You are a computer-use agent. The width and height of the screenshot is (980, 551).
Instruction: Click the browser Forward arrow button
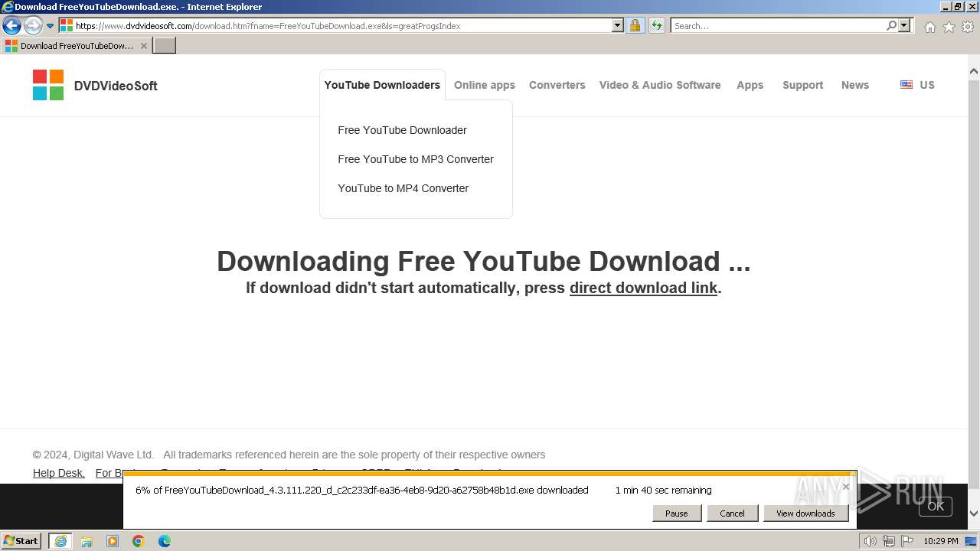click(33, 25)
